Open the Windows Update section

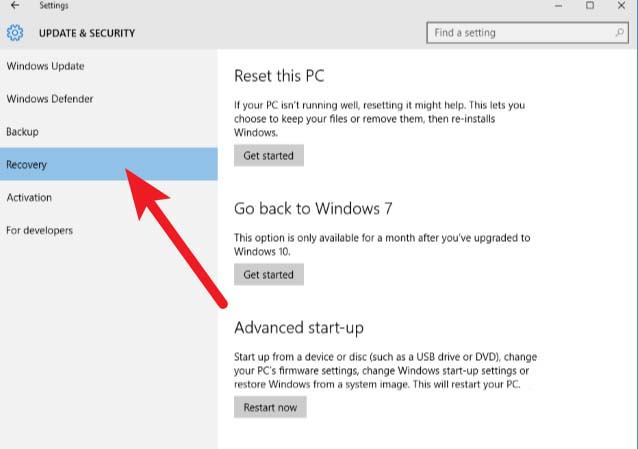pyautogui.click(x=45, y=66)
